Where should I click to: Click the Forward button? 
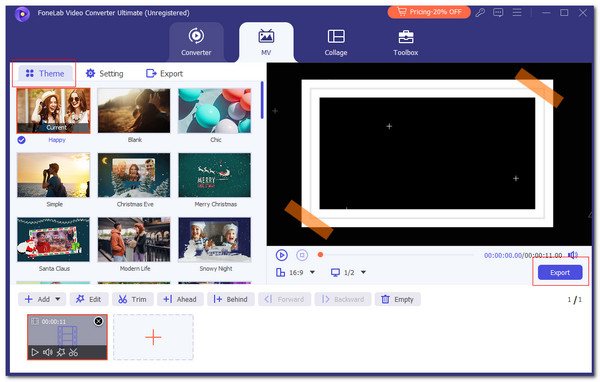tap(284, 299)
